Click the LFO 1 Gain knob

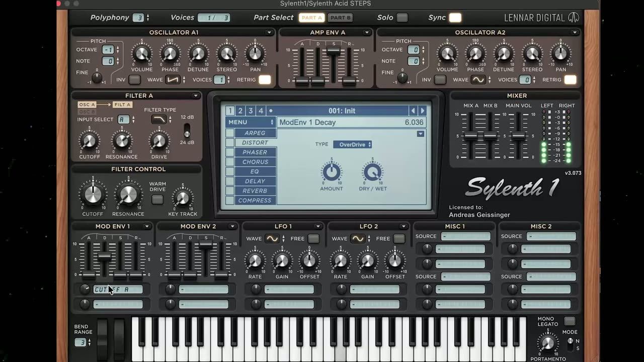pos(282,260)
